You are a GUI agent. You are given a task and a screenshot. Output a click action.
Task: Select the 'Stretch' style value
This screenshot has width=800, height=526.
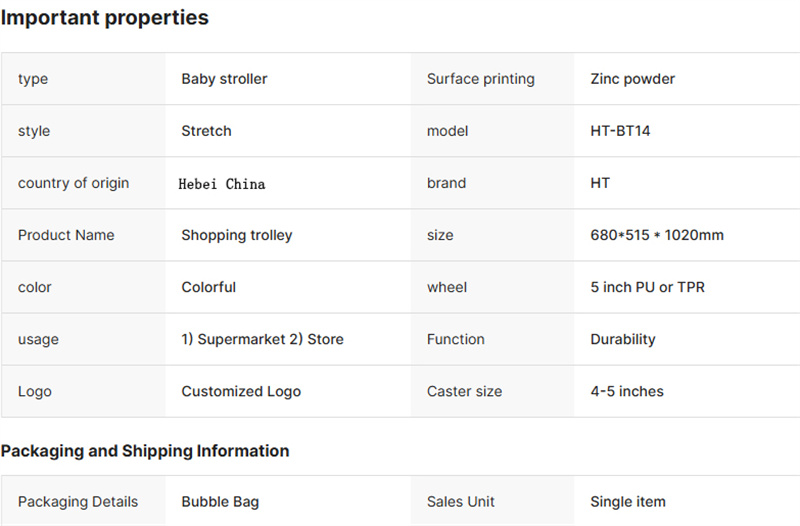point(206,131)
